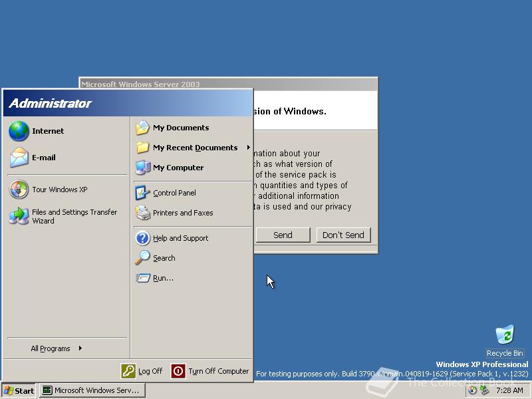Click the E-mail label text
The height and width of the screenshot is (399, 532).
[x=44, y=158]
